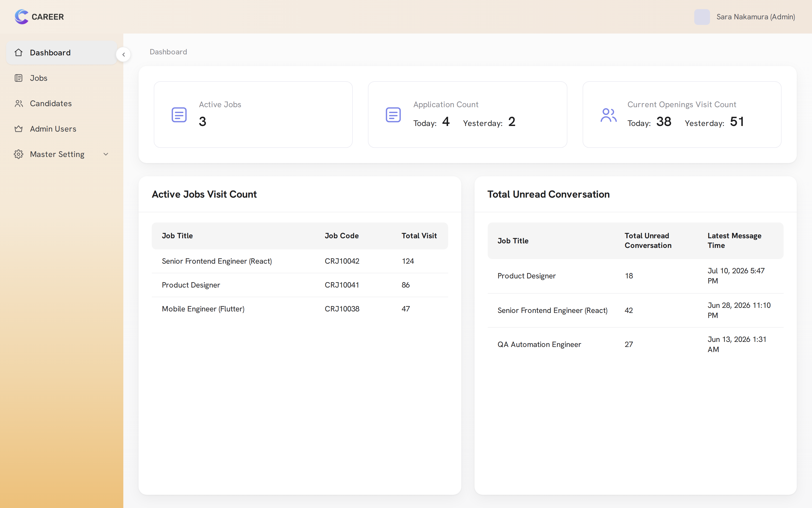812x508 pixels.
Task: Collapse the sidebar with the arrow button
Action: [124, 54]
